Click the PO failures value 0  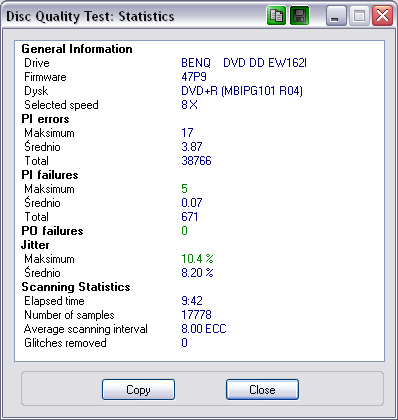pyautogui.click(x=184, y=231)
